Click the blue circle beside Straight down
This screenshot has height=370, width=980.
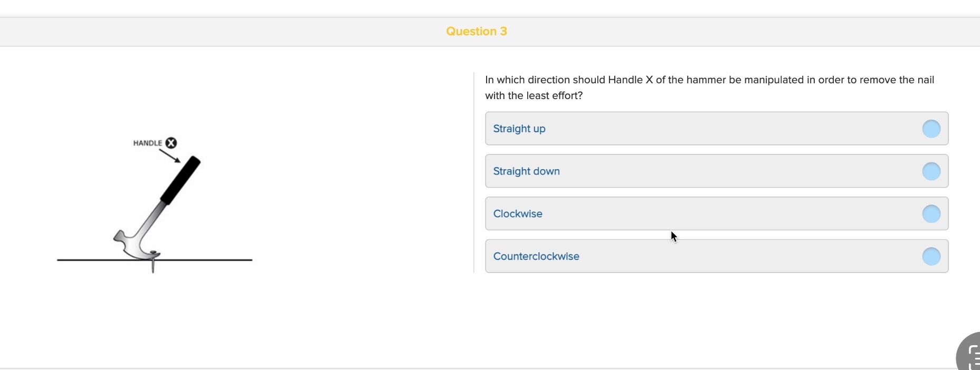click(931, 171)
